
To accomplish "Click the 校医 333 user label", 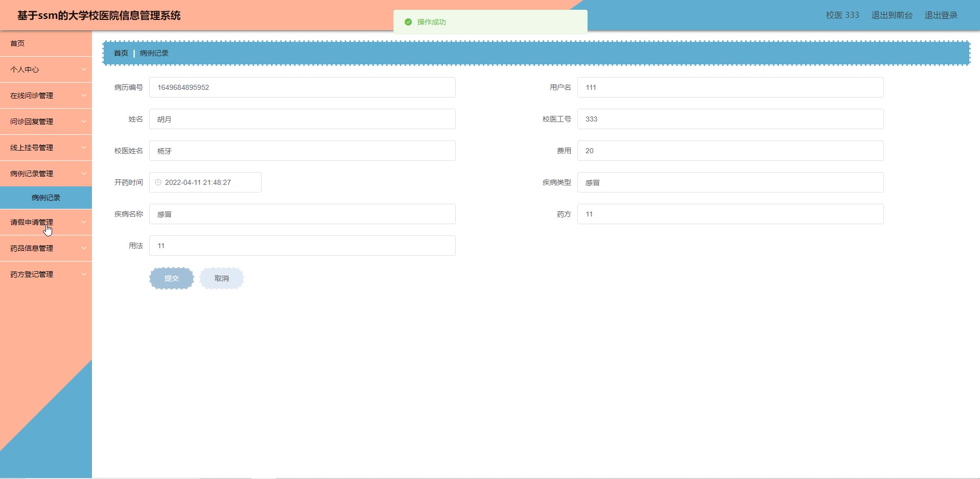I will click(843, 15).
